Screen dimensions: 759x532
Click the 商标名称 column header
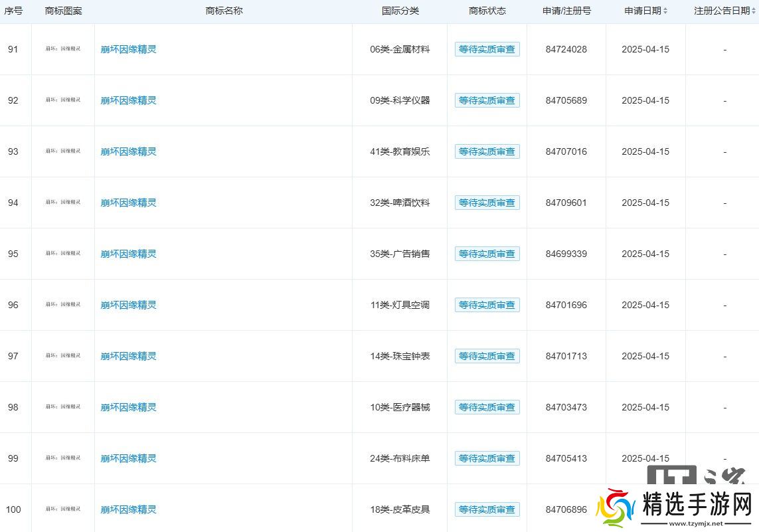[224, 11]
